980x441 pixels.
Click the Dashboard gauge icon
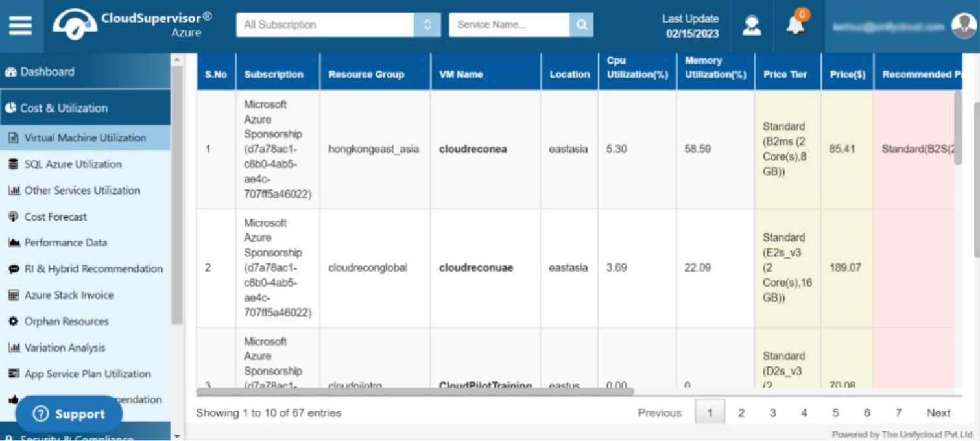[10, 73]
